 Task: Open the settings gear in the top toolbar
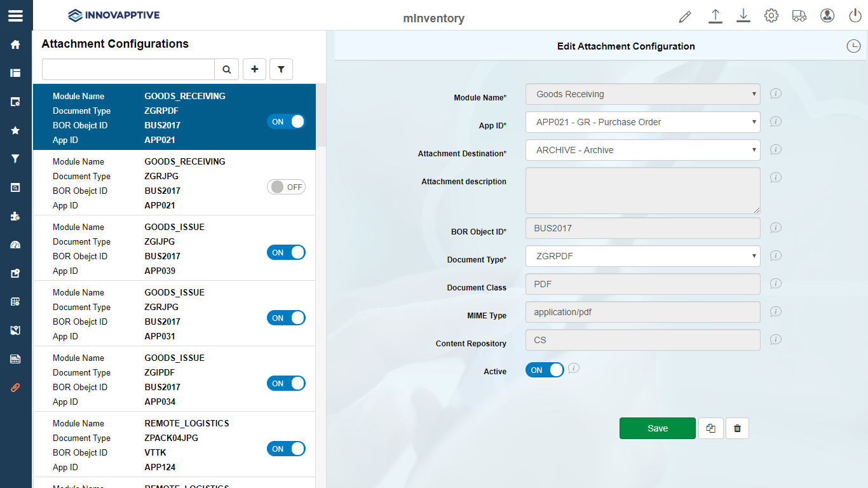coord(771,15)
